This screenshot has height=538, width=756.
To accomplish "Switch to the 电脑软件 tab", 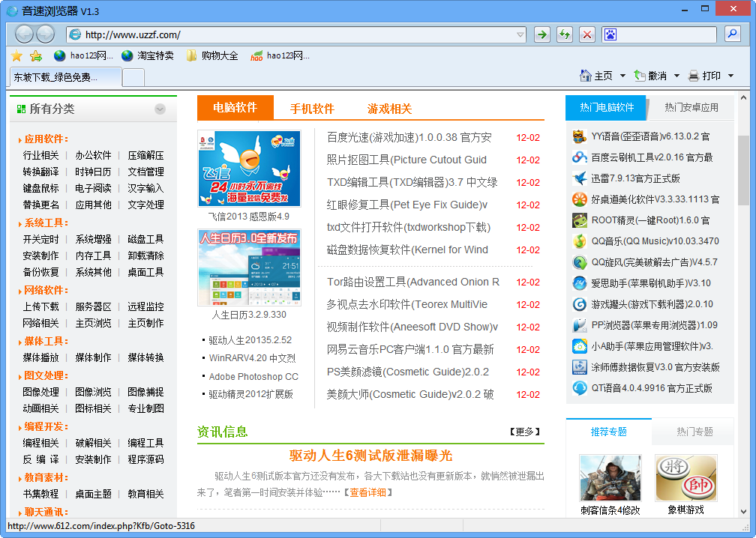I will point(235,107).
